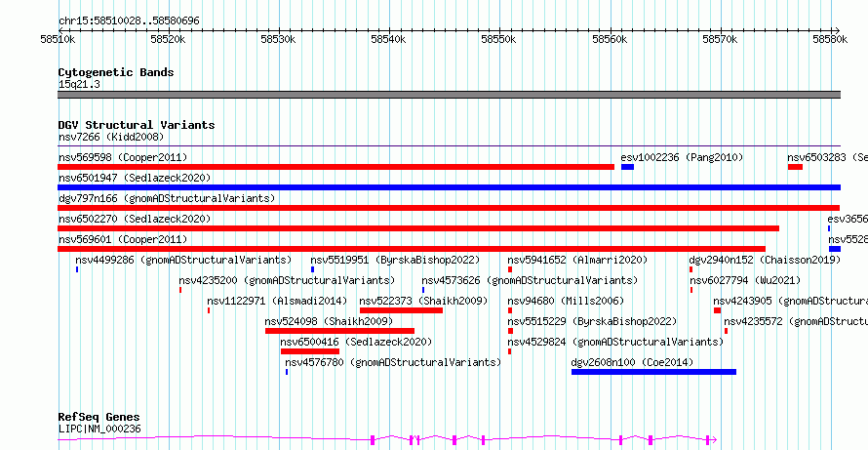Click the RefSeq Genes track title
Screen dimensions: 868x450
99,417
